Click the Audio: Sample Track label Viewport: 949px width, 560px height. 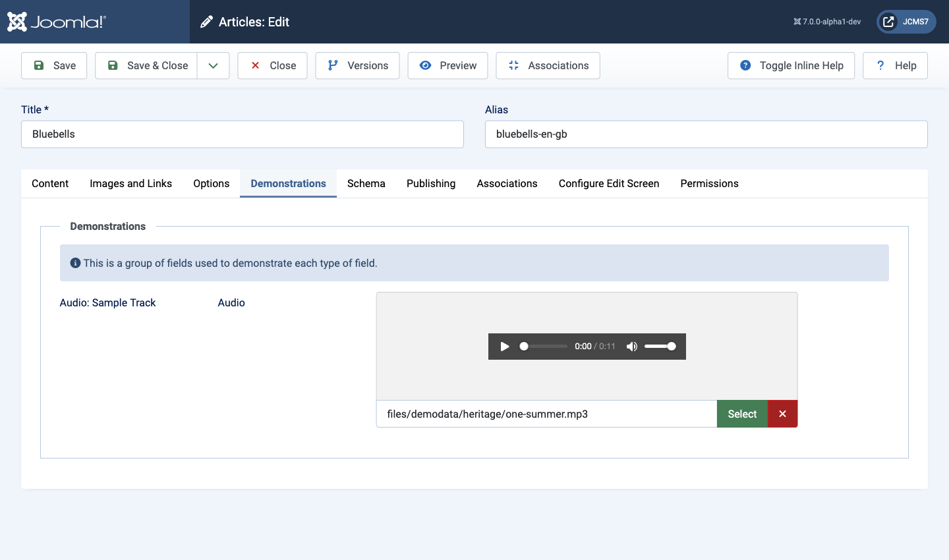point(107,302)
